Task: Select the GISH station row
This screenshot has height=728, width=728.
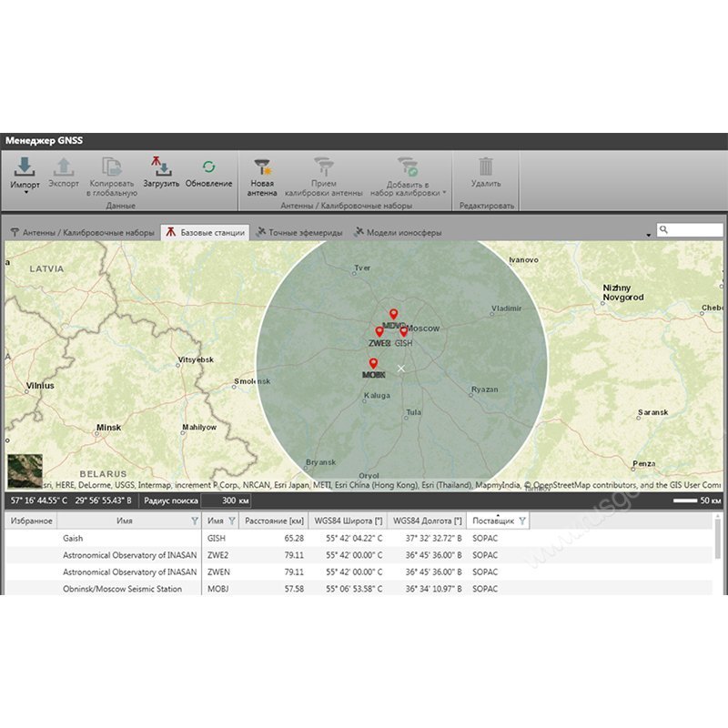Action: 273,539
